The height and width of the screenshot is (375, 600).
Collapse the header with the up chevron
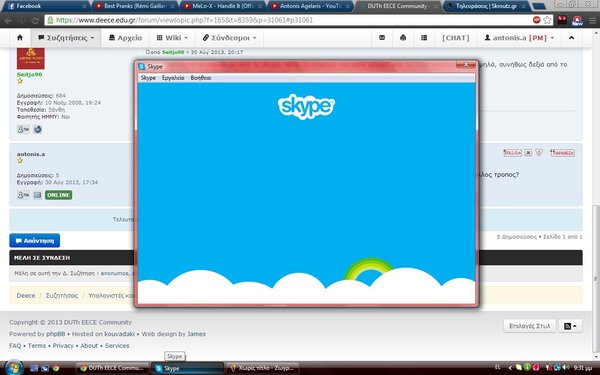tap(571, 38)
